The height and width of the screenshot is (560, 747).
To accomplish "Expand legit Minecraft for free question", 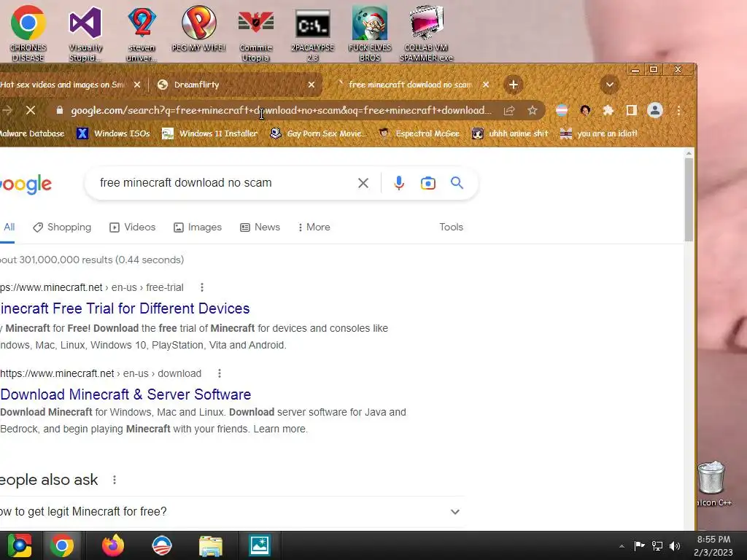I will (231, 512).
